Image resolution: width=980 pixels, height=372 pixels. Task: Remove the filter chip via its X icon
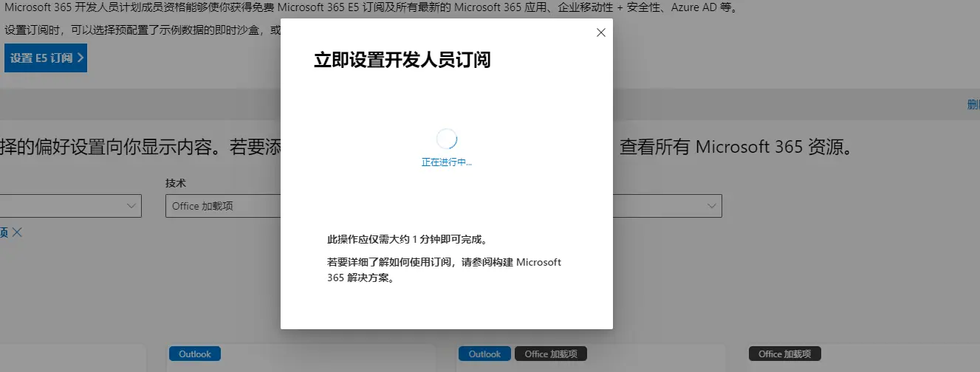pyautogui.click(x=18, y=232)
